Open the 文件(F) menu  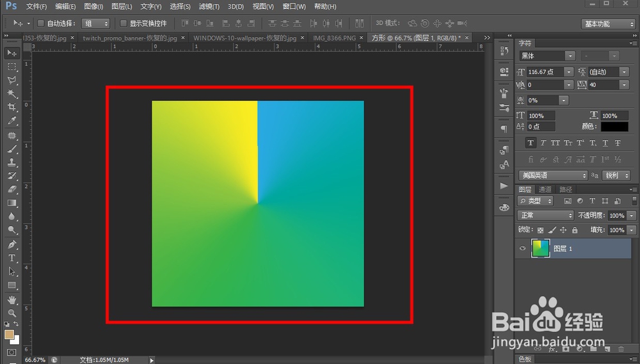36,6
